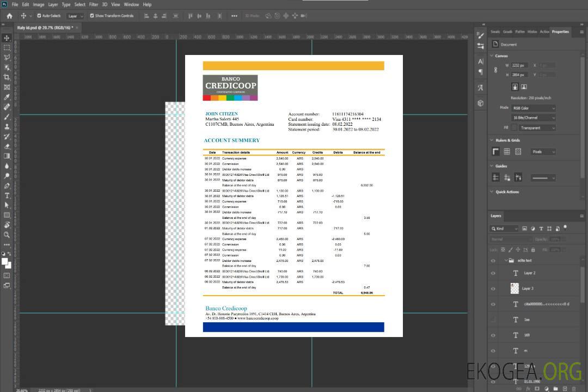Viewport: 588px width, 392px height.
Task: Collapse the edite text layer group
Action: (x=505, y=261)
